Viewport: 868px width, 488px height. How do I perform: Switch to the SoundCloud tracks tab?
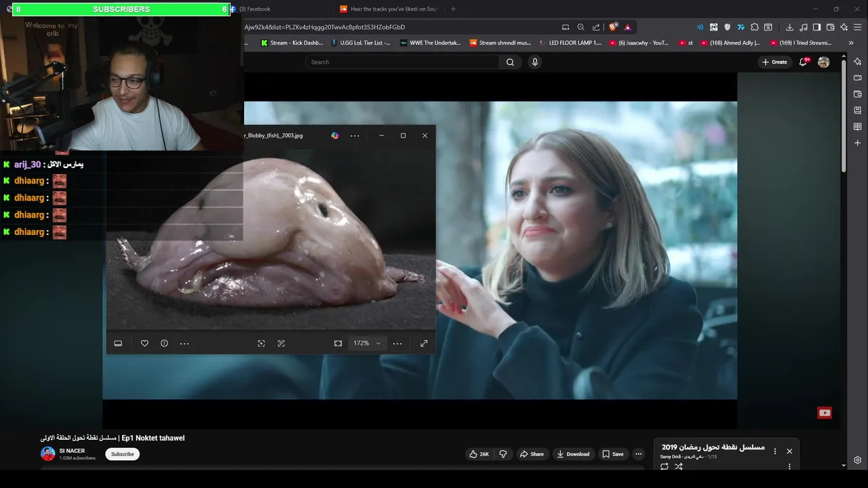(x=390, y=9)
